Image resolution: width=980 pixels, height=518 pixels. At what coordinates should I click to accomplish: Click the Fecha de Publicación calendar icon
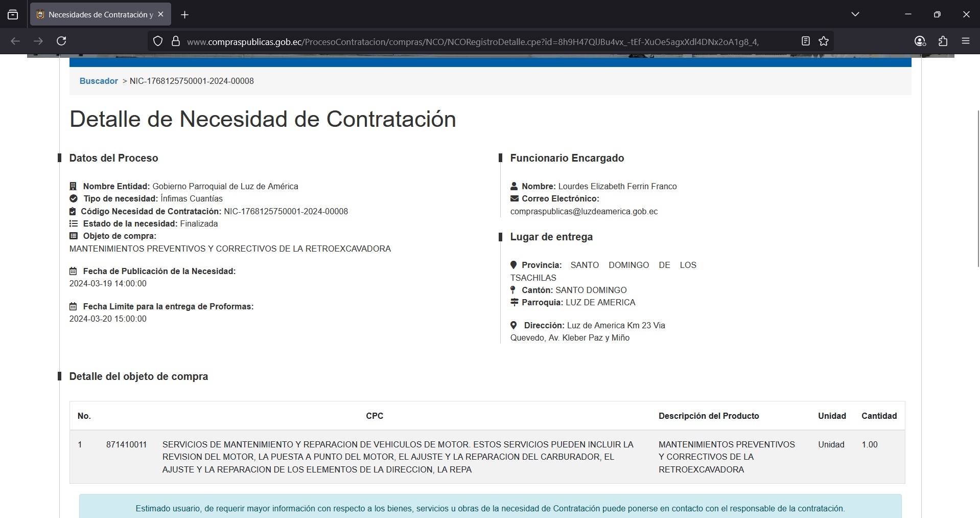pyautogui.click(x=73, y=271)
